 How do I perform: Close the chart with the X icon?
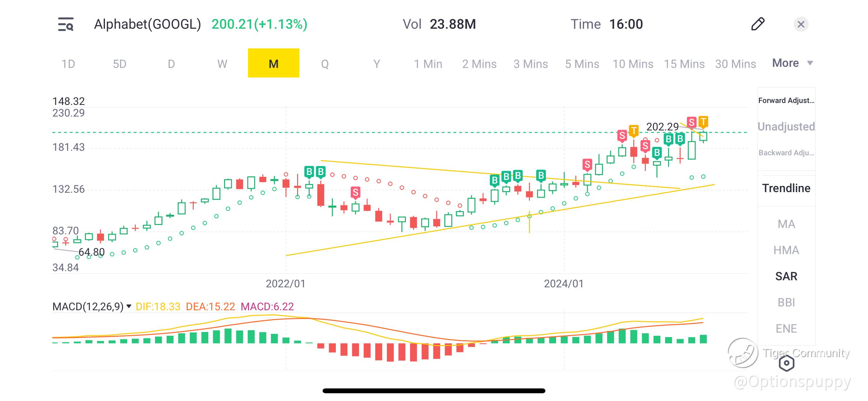[x=801, y=24]
